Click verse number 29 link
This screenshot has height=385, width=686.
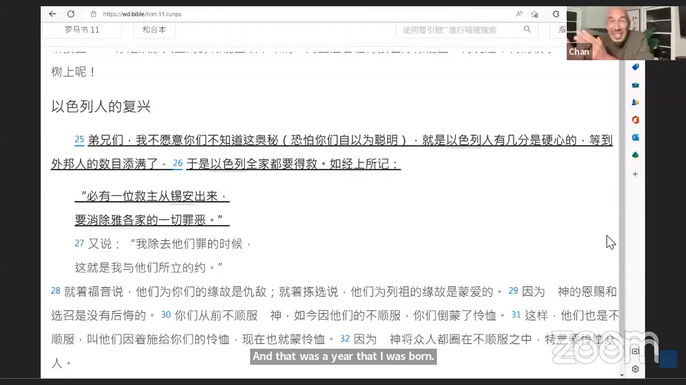[513, 290]
